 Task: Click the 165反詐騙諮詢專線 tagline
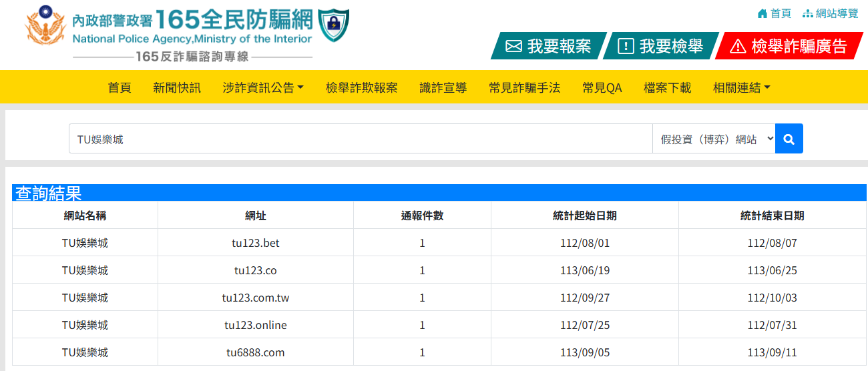(x=192, y=57)
